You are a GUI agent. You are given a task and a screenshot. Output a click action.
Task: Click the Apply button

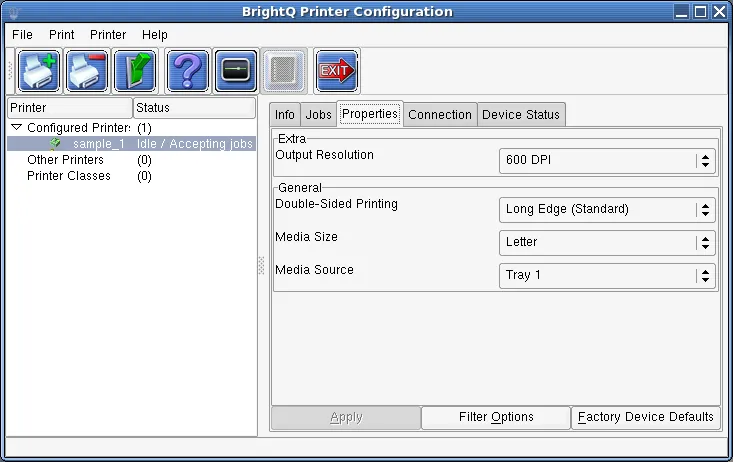point(346,417)
